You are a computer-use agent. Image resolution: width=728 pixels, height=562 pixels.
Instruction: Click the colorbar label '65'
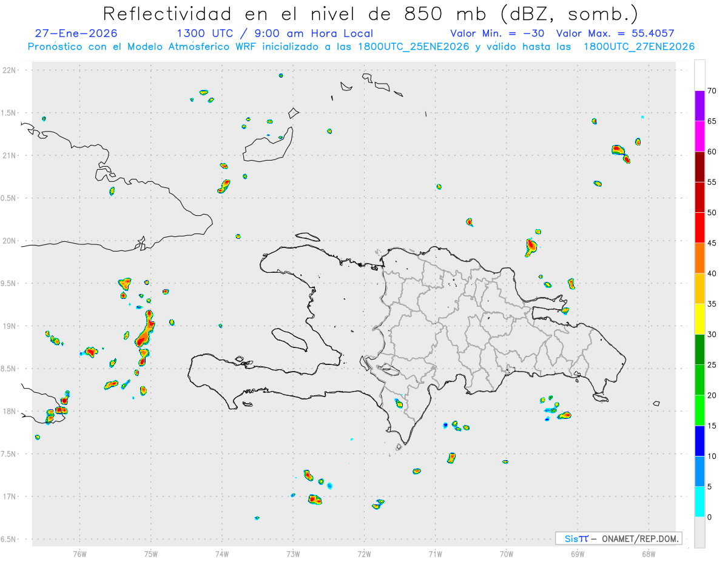(712, 121)
